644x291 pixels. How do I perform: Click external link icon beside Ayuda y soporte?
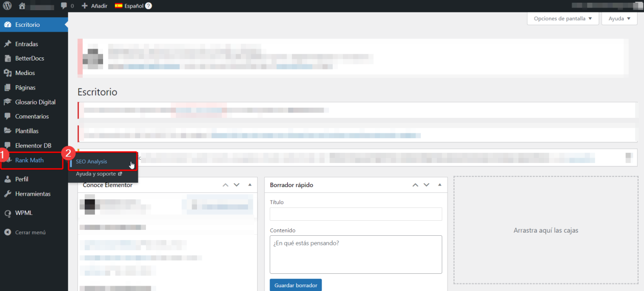click(x=120, y=174)
